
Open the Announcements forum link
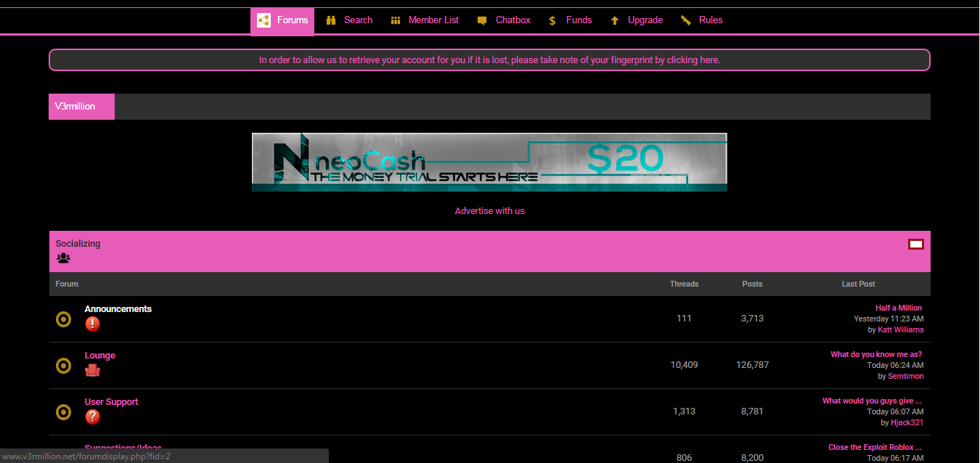click(118, 309)
